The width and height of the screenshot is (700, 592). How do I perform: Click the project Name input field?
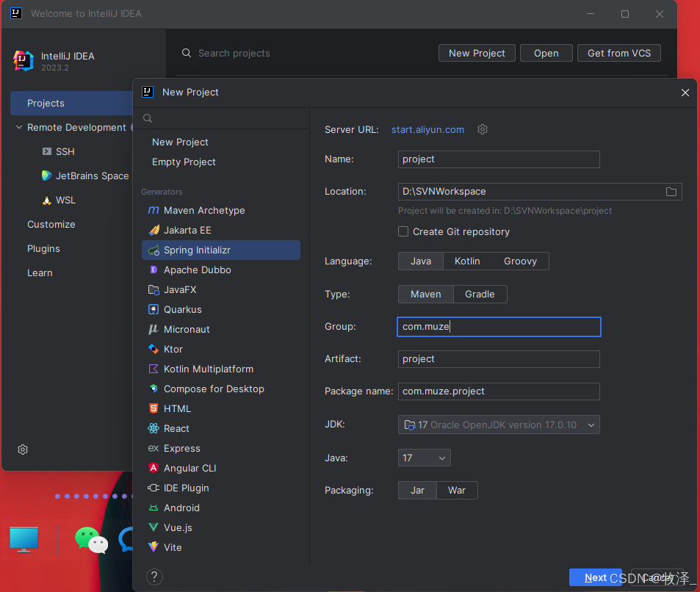499,159
